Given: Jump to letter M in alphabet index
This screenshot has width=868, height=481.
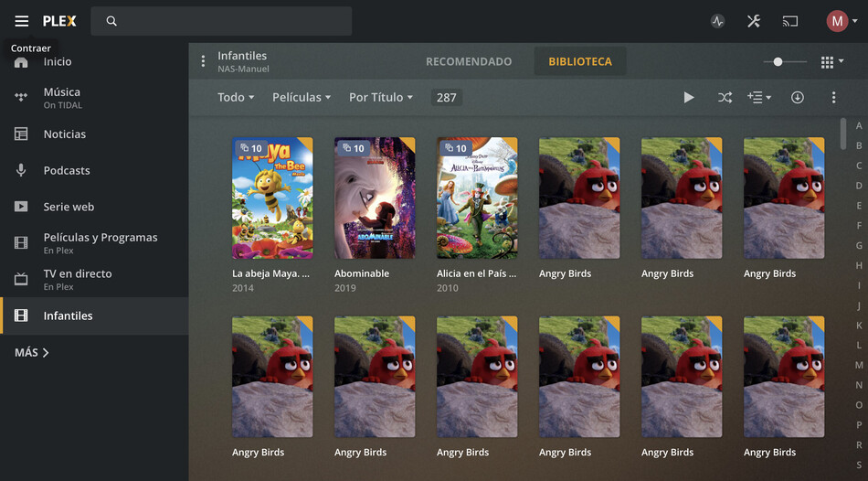Looking at the screenshot, I should [859, 365].
